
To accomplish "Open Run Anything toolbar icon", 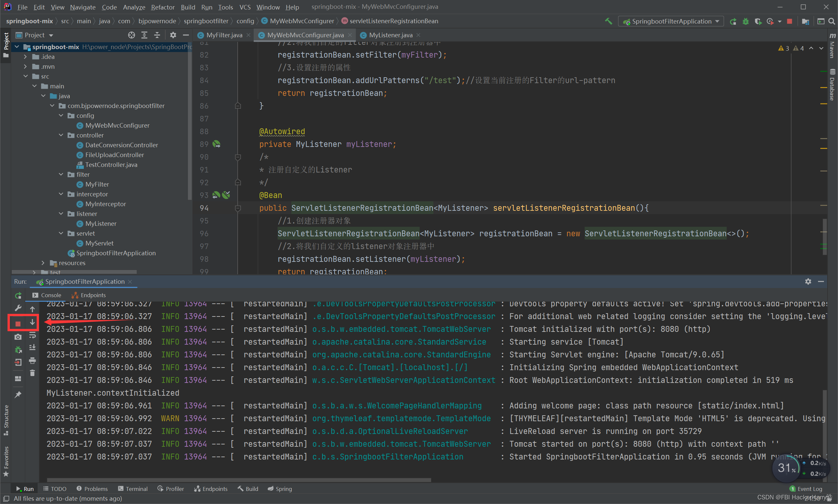I will 821,21.
